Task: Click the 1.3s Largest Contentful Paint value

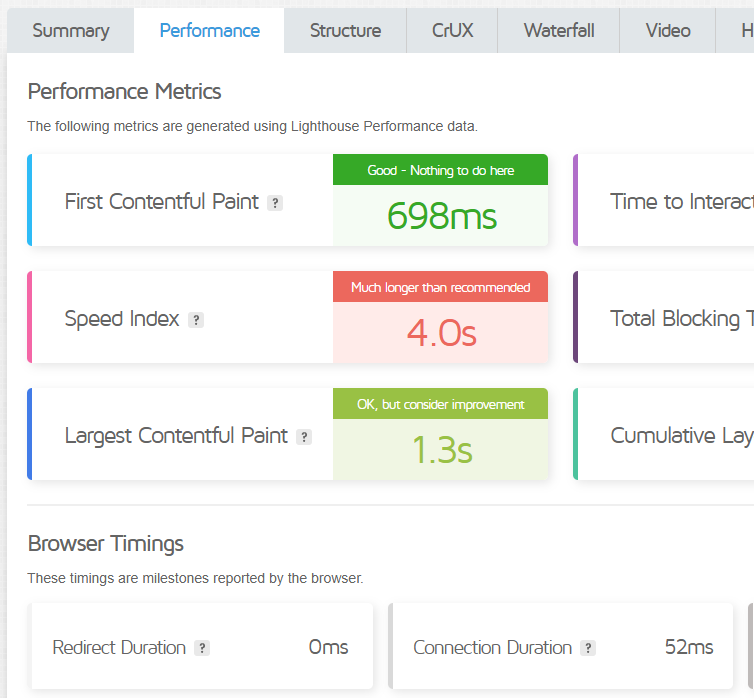Action: [441, 450]
